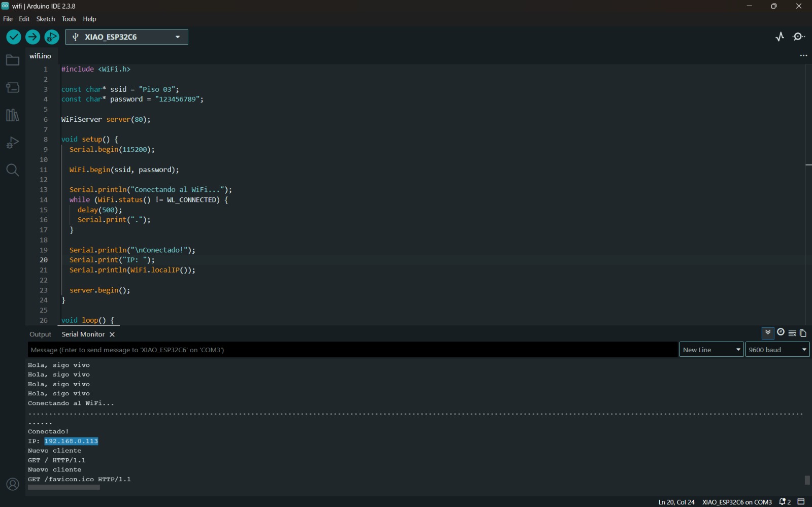Open the Boards Manager sidebar icon
Viewport: 812px width, 507px height.
(x=12, y=88)
